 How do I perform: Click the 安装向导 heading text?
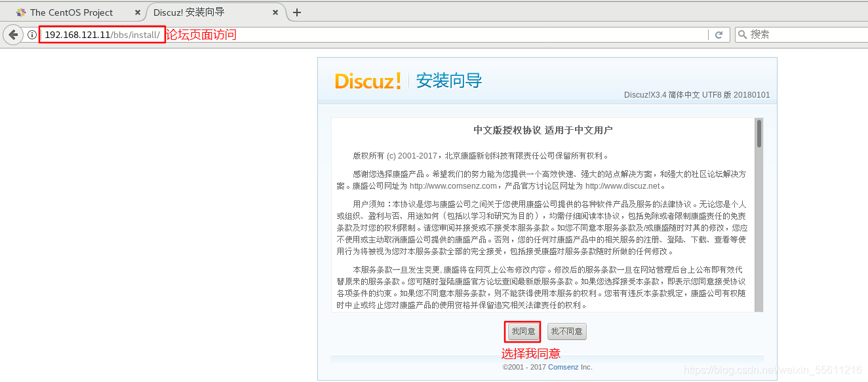tap(450, 81)
